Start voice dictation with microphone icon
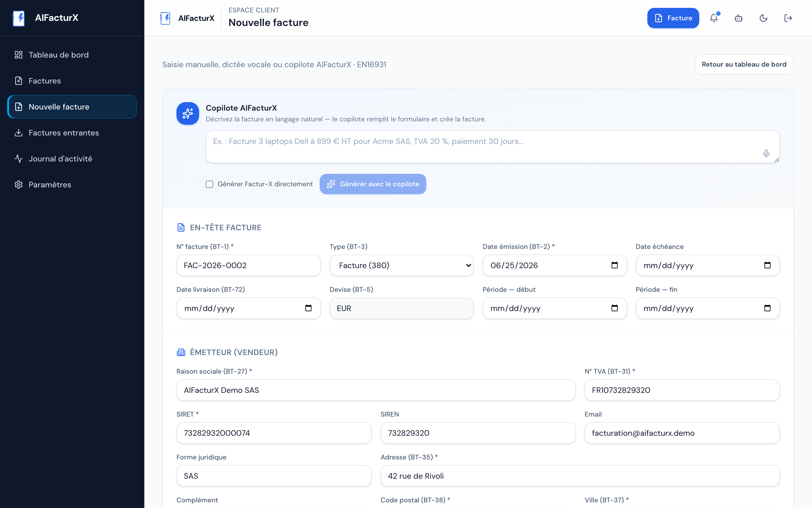This screenshot has height=508, width=812. click(x=766, y=154)
